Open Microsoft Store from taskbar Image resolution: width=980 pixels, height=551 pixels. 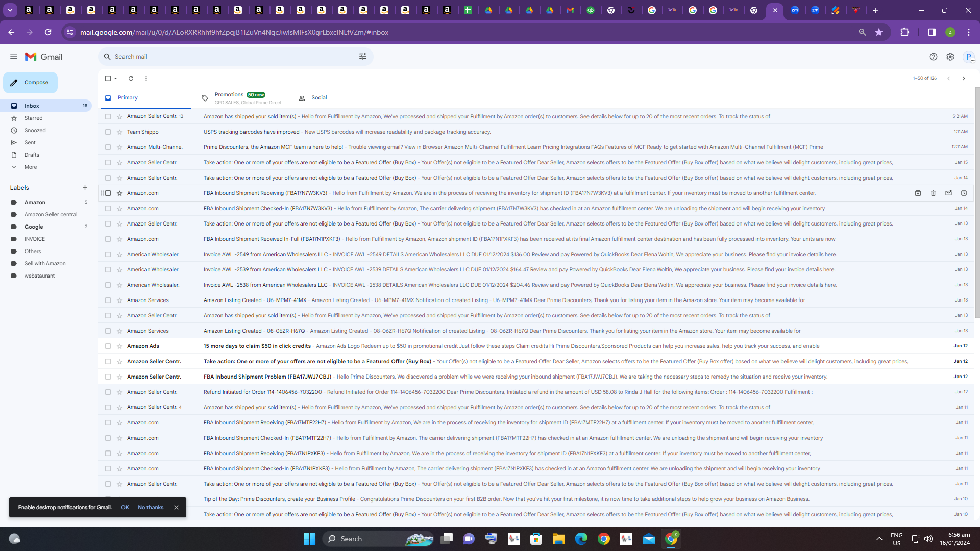click(x=536, y=539)
